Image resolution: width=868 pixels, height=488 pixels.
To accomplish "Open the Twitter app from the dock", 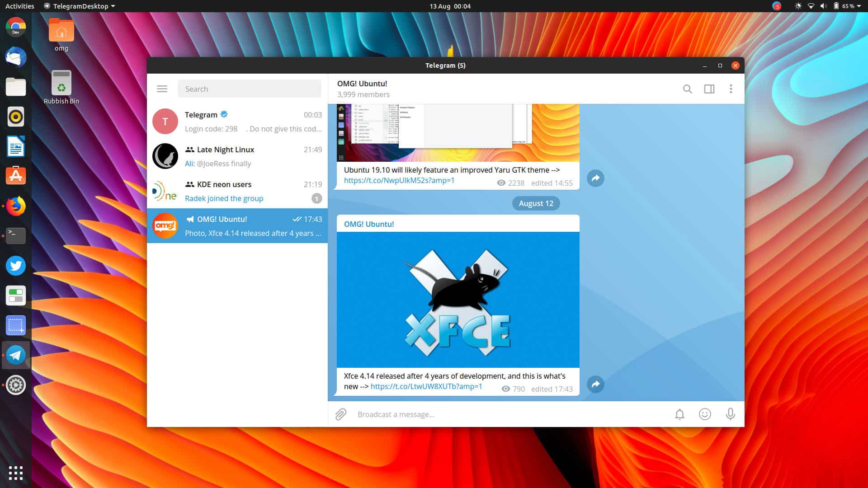I will pyautogui.click(x=16, y=266).
